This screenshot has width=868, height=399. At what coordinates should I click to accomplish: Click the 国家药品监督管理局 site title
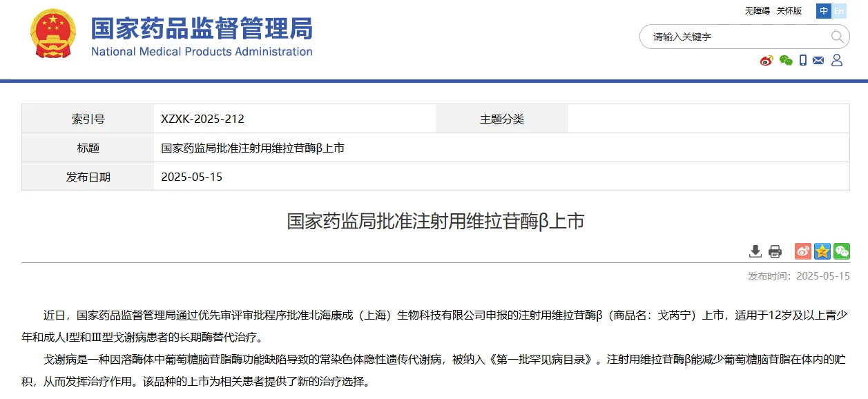click(x=202, y=29)
